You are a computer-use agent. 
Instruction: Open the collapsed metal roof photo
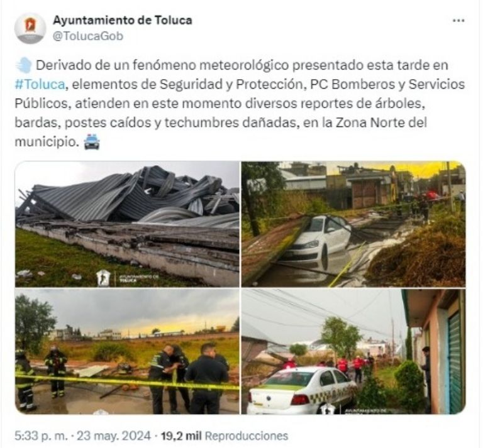click(127, 224)
